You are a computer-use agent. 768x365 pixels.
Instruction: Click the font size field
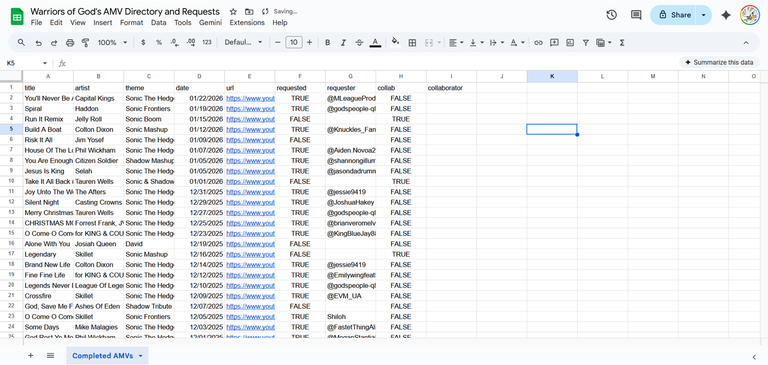click(x=293, y=43)
